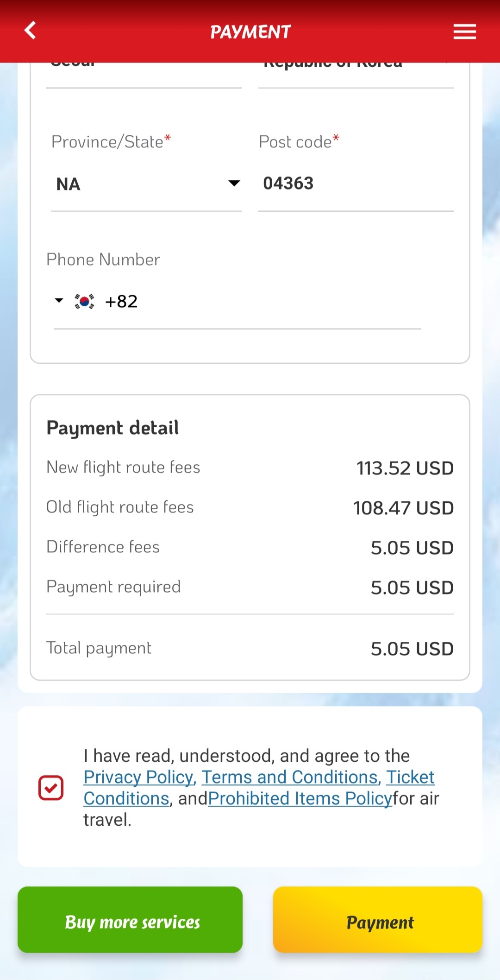500x980 pixels.
Task: Expand the phone country code arrow
Action: coord(59,301)
